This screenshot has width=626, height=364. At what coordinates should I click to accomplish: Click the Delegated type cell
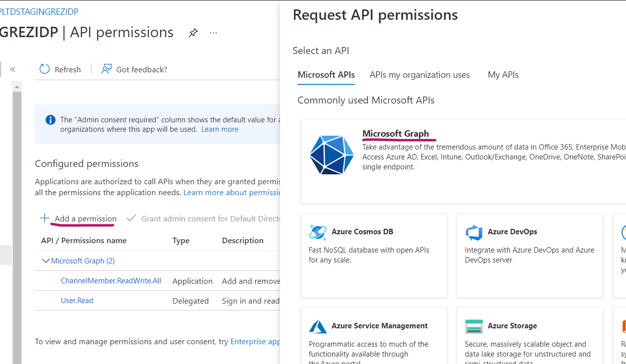click(190, 301)
